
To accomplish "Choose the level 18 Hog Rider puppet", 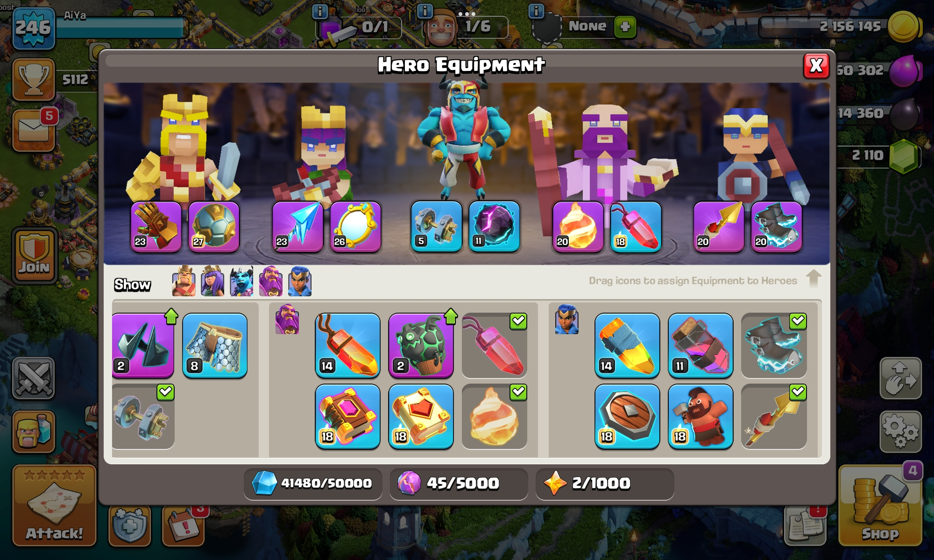I will pos(700,417).
